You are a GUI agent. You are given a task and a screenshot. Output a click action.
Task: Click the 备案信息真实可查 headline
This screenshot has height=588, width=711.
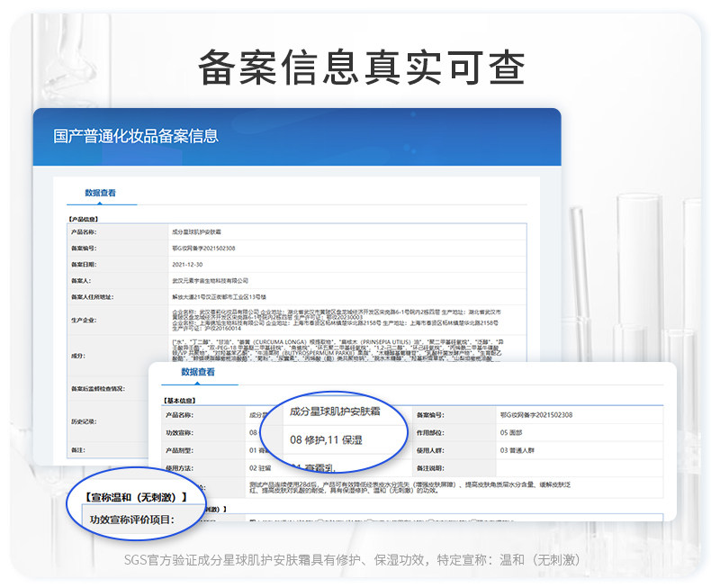coord(362,68)
